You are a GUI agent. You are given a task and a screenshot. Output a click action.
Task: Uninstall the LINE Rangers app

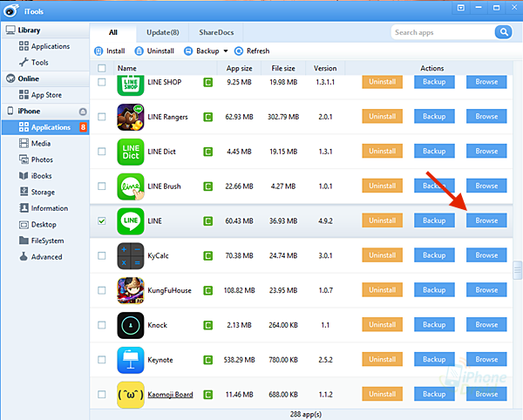383,117
